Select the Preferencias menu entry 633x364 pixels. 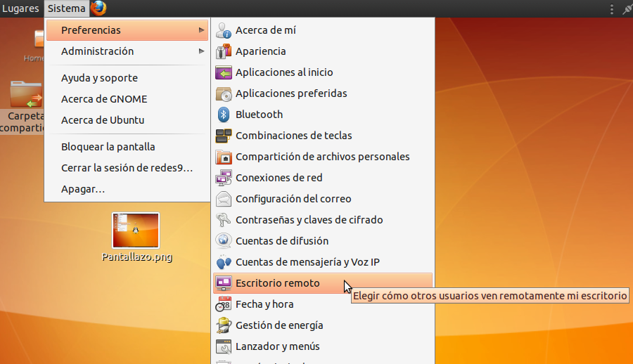coord(127,30)
